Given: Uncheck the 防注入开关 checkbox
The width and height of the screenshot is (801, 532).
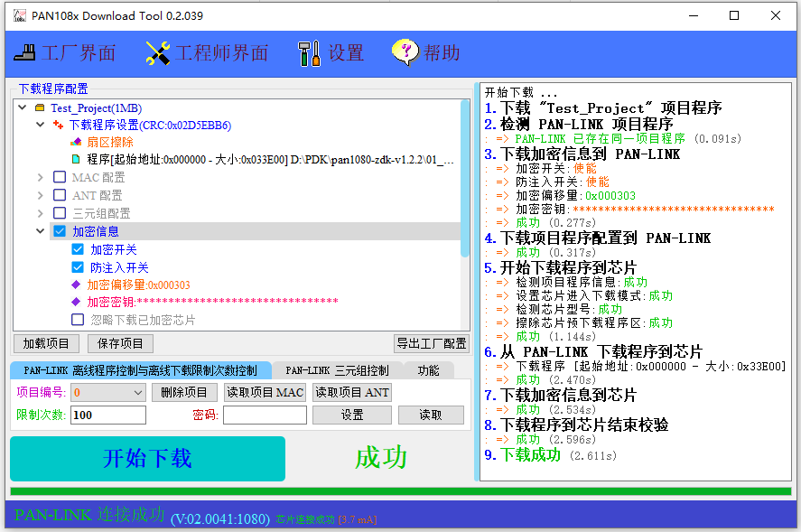Looking at the screenshot, I should tap(78, 266).
